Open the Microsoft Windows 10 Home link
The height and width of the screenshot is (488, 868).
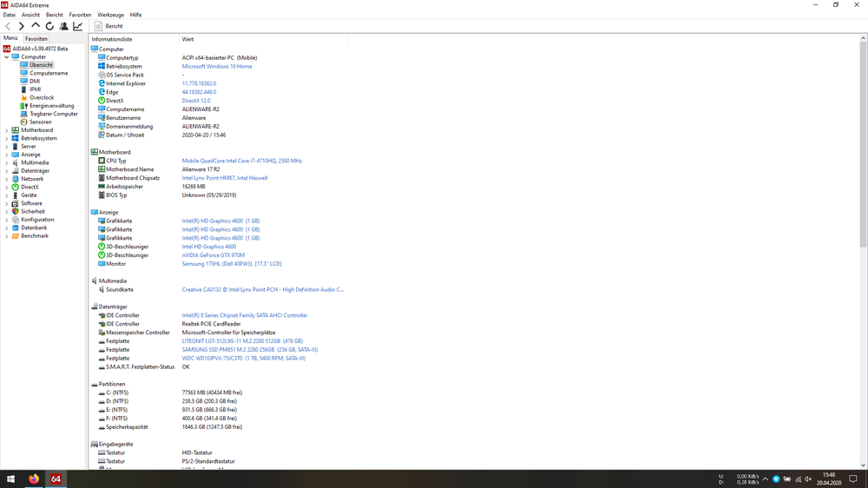(x=216, y=66)
